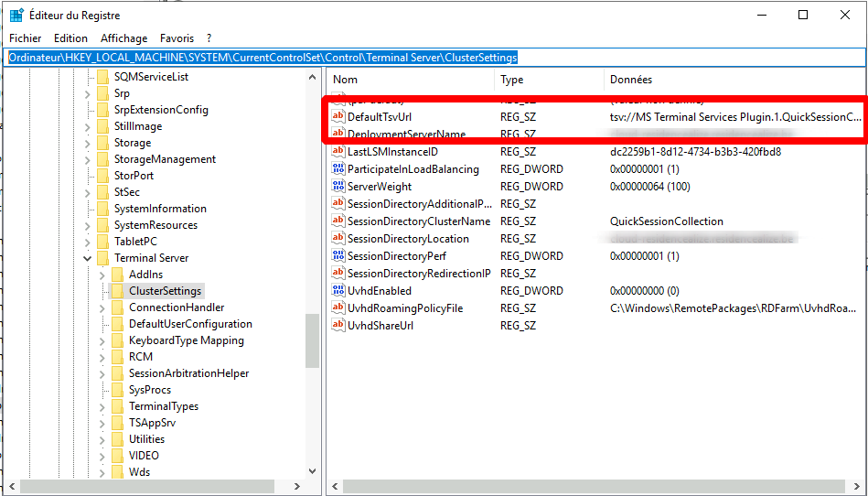Expand the StorPort key arrow
The height and width of the screenshot is (496, 868).
[88, 176]
